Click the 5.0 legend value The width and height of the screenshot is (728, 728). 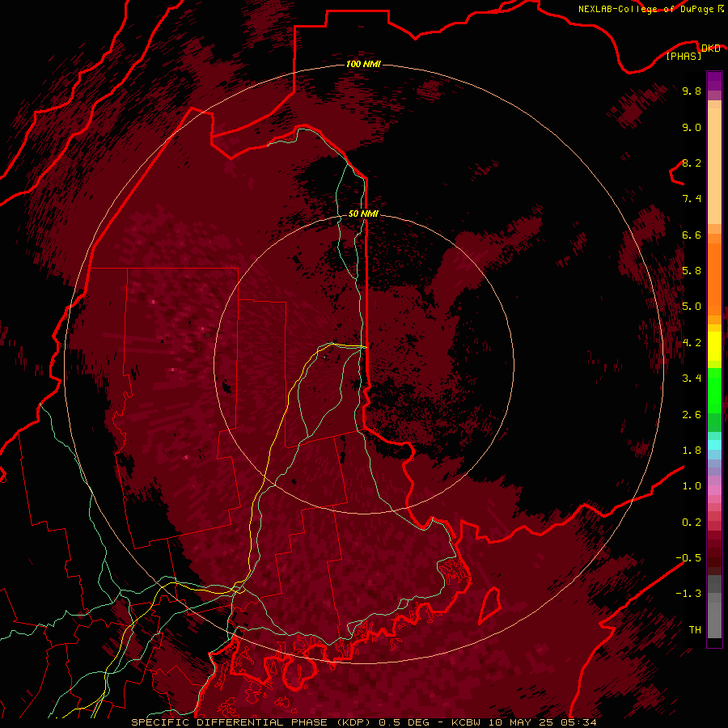point(692,307)
